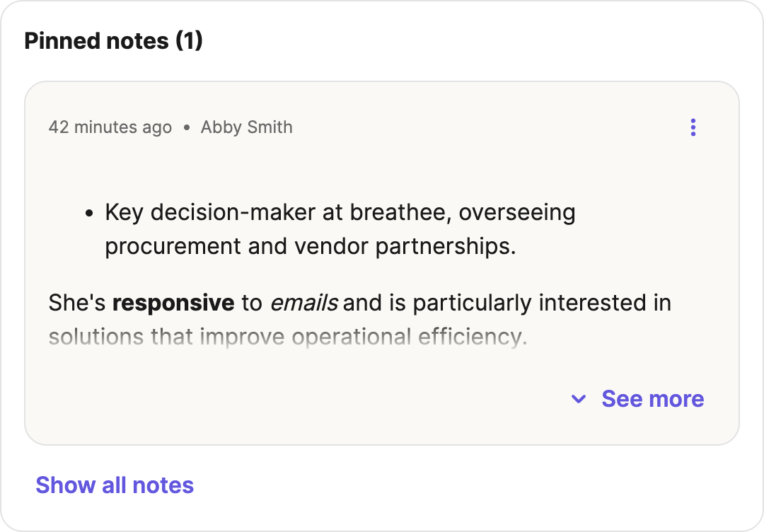This screenshot has height=532, width=764.
Task: Click the bold word responsive in the note
Action: [x=173, y=303]
